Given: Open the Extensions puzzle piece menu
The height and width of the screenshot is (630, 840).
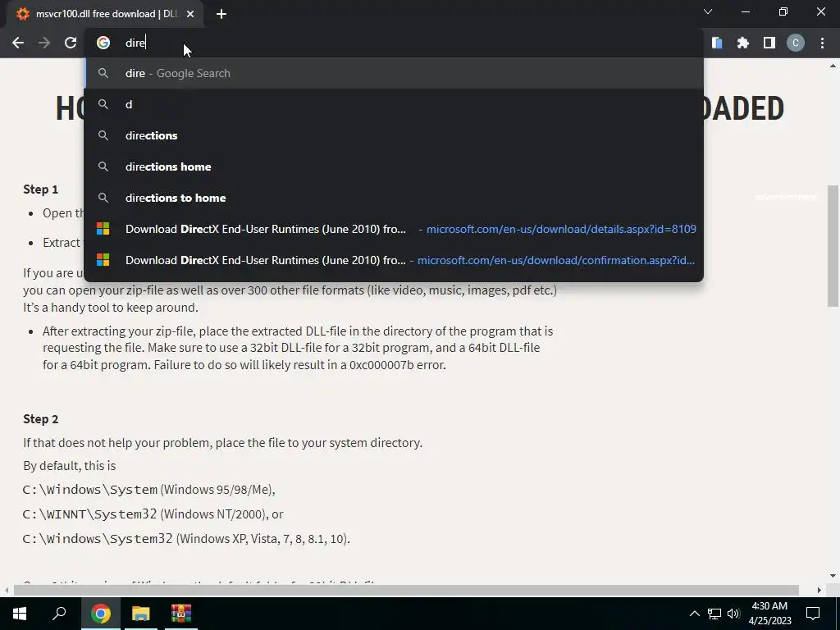Looking at the screenshot, I should click(x=743, y=43).
